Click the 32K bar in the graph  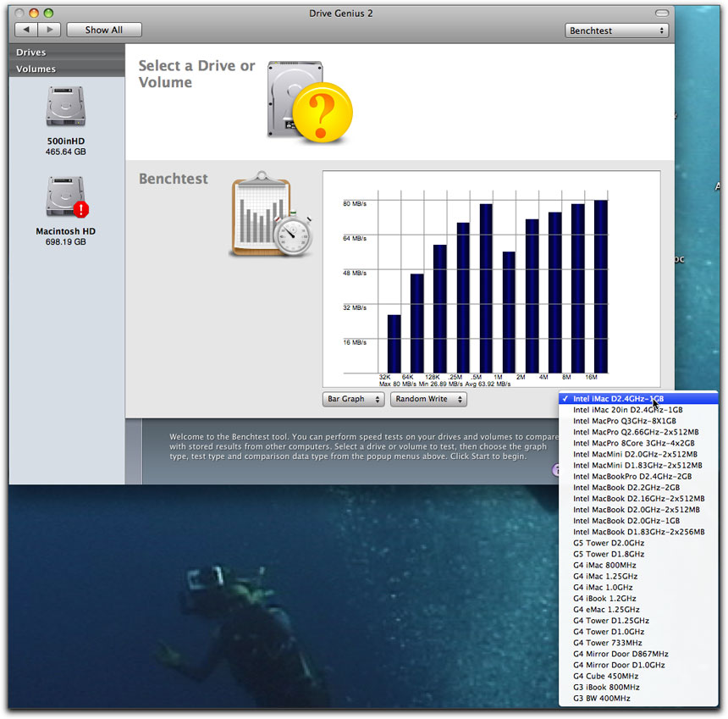coord(394,344)
